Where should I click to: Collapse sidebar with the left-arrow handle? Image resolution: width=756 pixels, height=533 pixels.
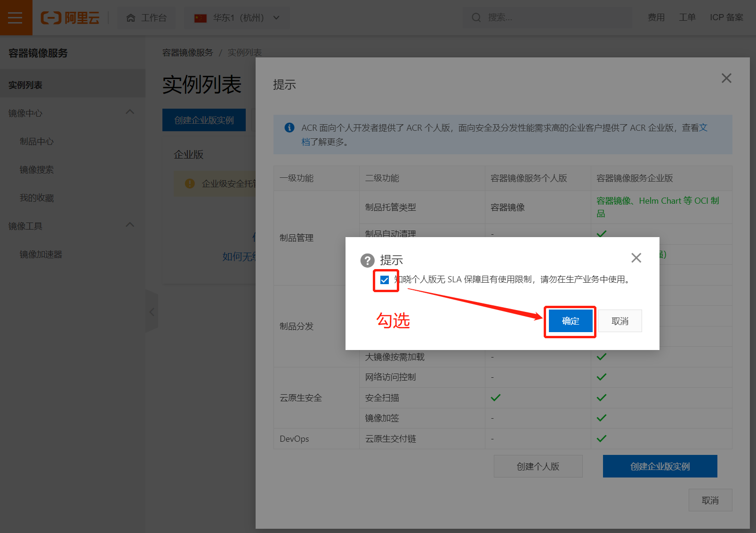tap(152, 312)
